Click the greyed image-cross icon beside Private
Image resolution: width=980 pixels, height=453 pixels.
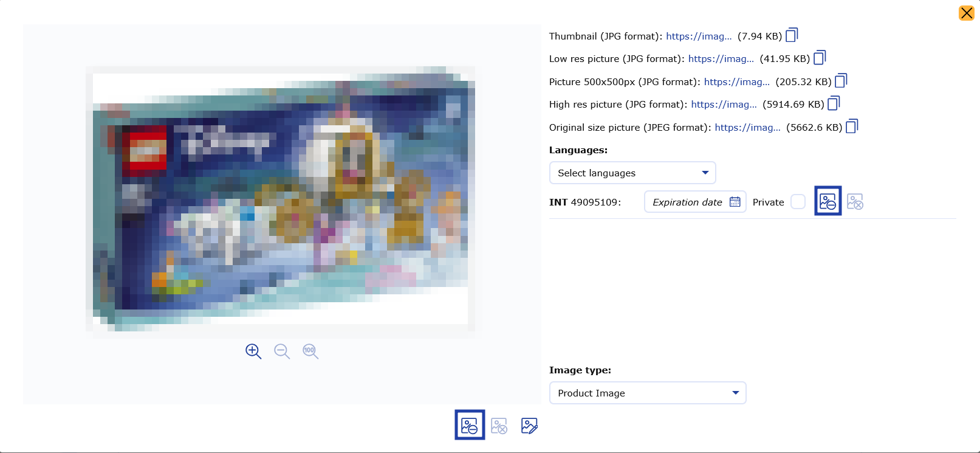855,201
